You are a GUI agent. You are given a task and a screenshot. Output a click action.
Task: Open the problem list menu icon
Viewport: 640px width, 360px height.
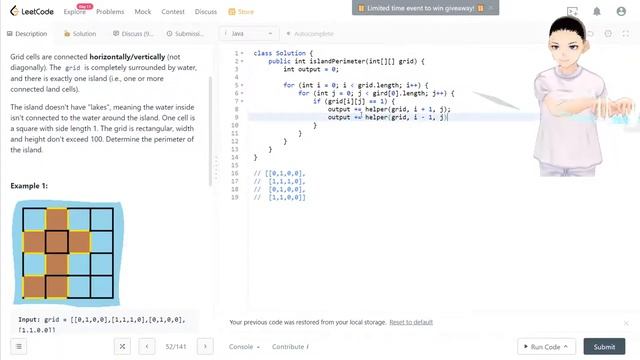pyautogui.click(x=19, y=347)
